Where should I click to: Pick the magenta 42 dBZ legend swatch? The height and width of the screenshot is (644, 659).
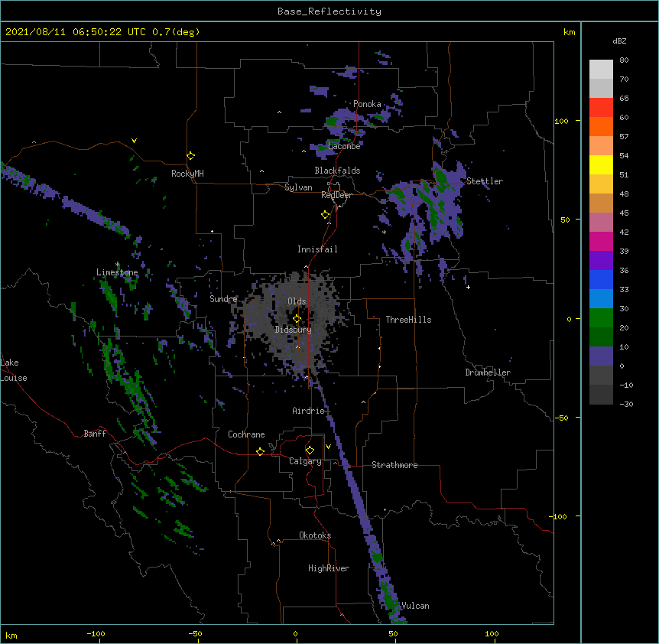click(x=601, y=241)
